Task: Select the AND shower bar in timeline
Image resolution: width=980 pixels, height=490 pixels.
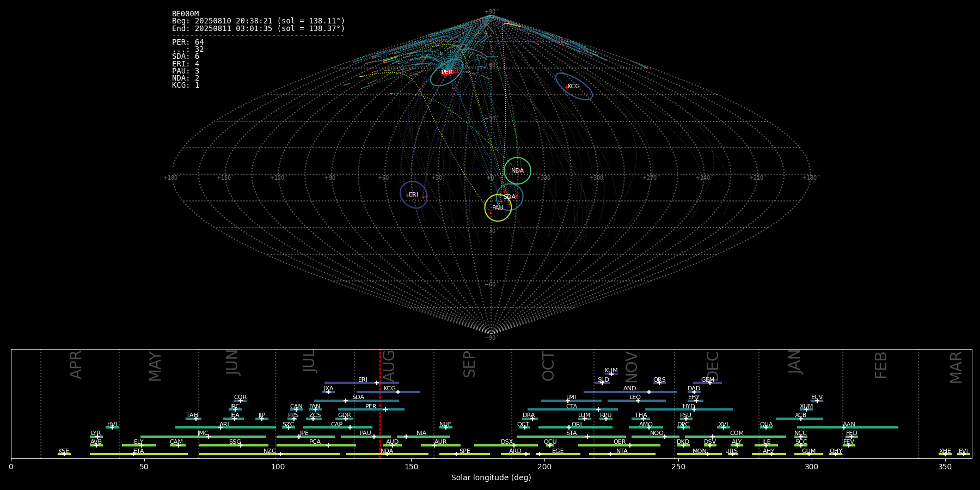Action: click(x=630, y=391)
